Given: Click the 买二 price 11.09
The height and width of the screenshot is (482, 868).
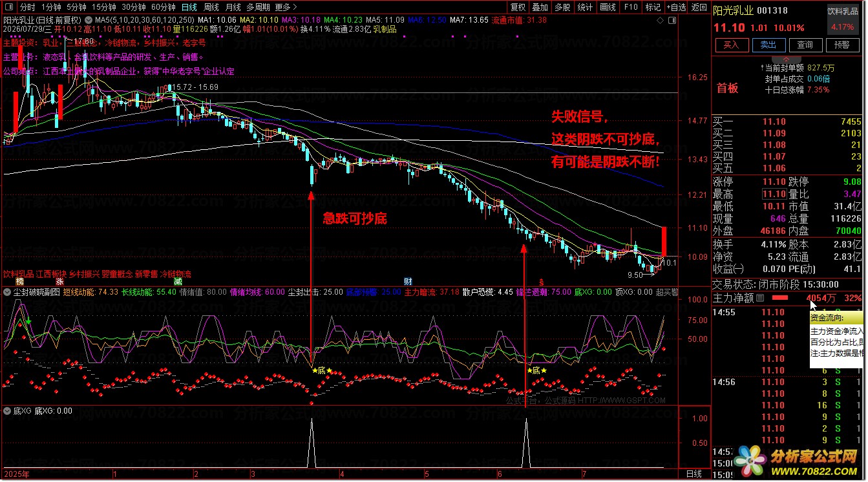Looking at the screenshot, I should pos(774,133).
